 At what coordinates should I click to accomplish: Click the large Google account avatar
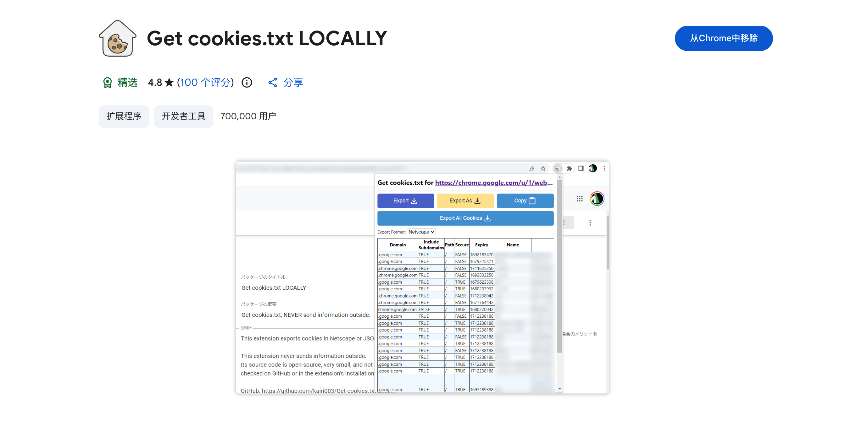click(x=597, y=199)
